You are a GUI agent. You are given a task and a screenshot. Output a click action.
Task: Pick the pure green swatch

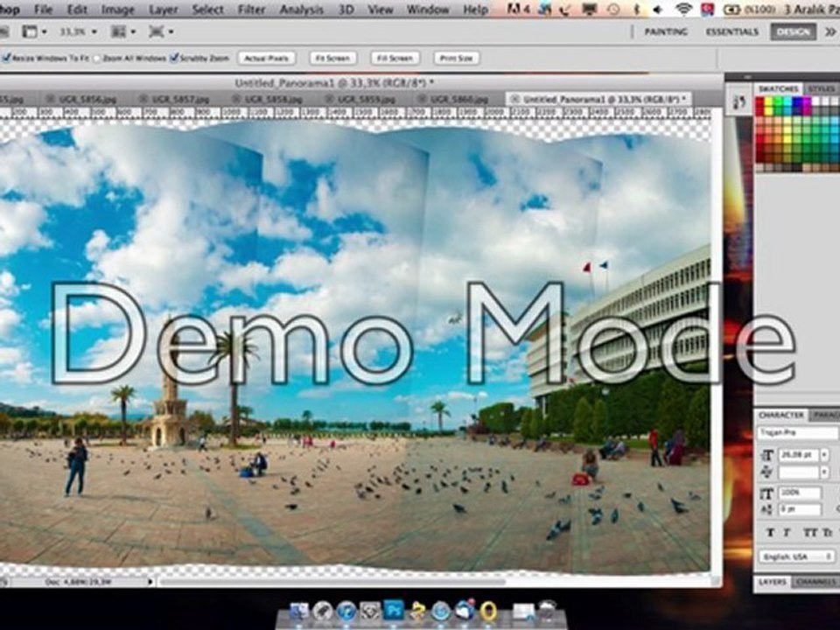[x=779, y=101]
